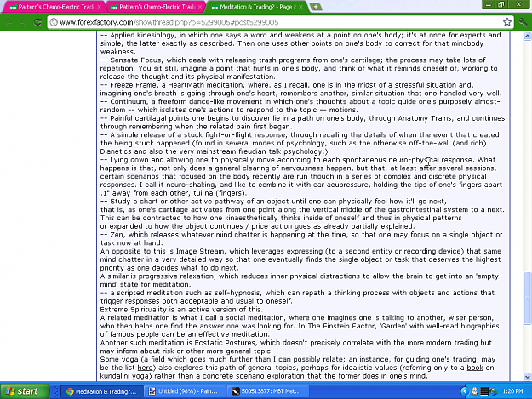Click the text 'Image Stream'
This screenshot has height=399, width=532.
coord(200,251)
